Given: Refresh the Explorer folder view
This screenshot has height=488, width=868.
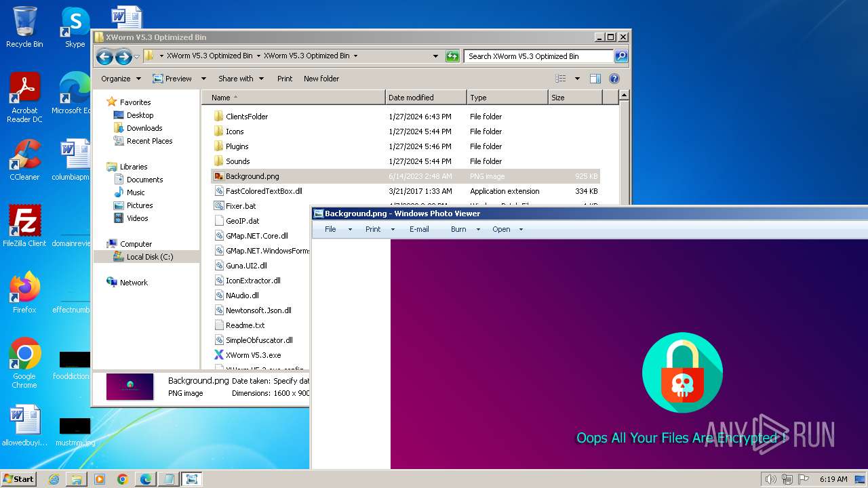Looking at the screenshot, I should coord(452,56).
